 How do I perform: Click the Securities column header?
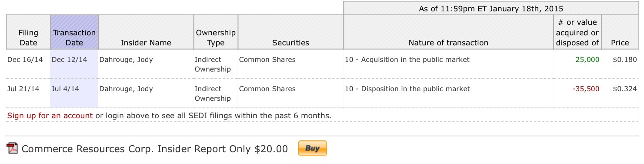[290, 43]
